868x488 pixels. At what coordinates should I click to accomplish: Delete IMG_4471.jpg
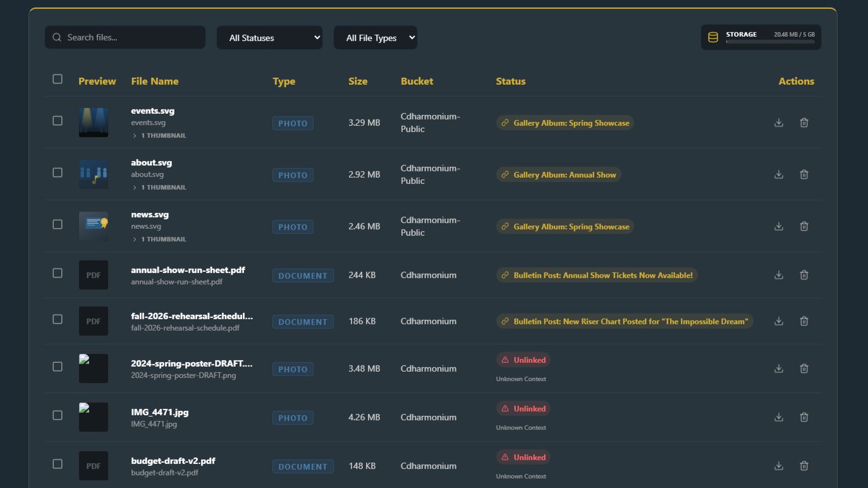pos(804,417)
